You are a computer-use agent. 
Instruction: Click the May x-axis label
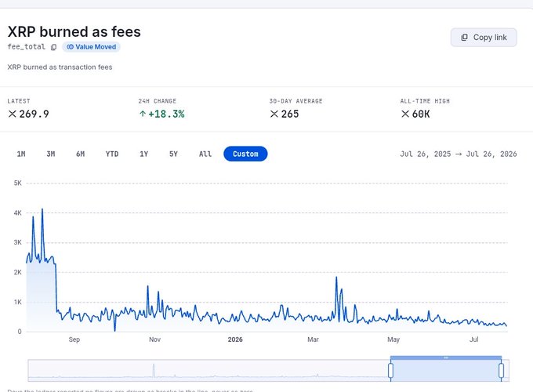pyautogui.click(x=393, y=339)
